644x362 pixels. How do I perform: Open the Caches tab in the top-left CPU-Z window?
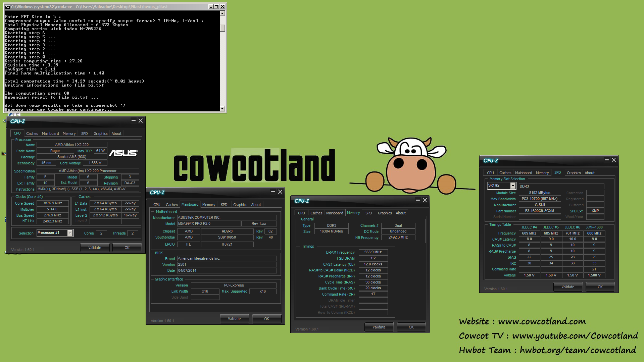32,134
